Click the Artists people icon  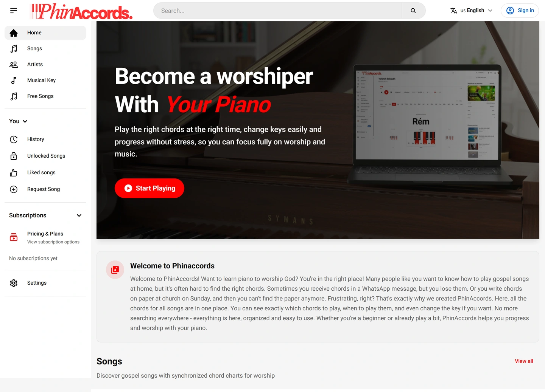pos(14,65)
